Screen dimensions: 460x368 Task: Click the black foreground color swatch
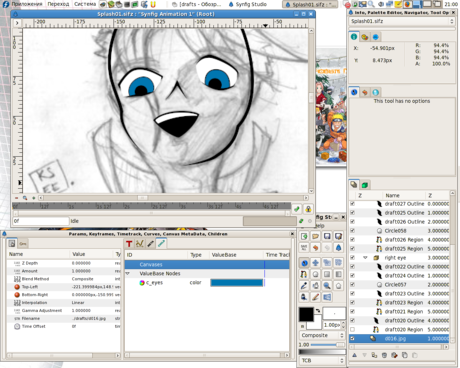(x=306, y=315)
